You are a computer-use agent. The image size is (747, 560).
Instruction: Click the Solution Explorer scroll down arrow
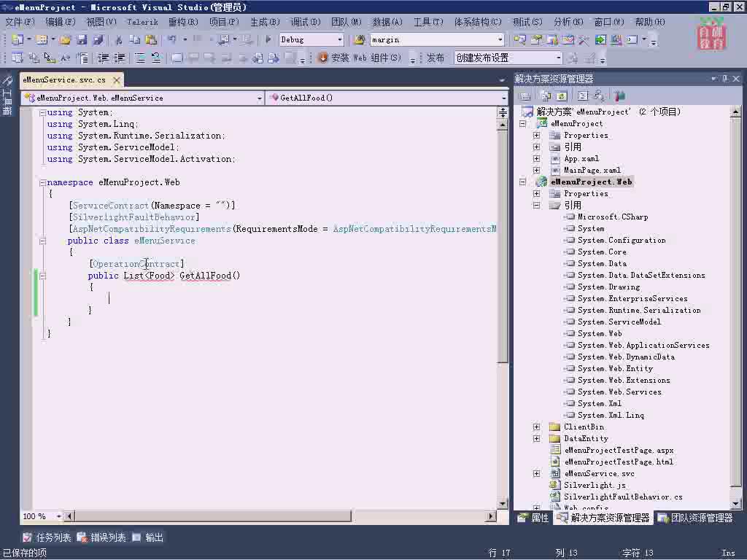pyautogui.click(x=735, y=503)
